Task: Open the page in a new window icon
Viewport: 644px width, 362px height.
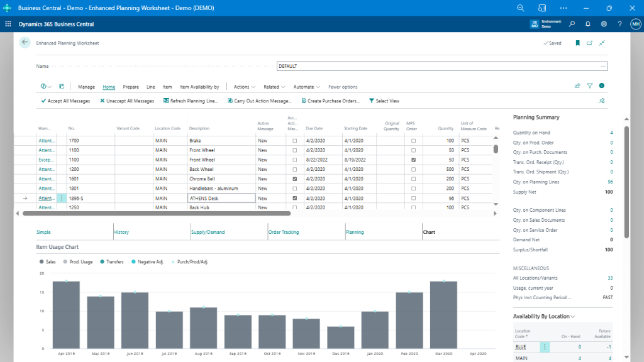Action: (590, 43)
